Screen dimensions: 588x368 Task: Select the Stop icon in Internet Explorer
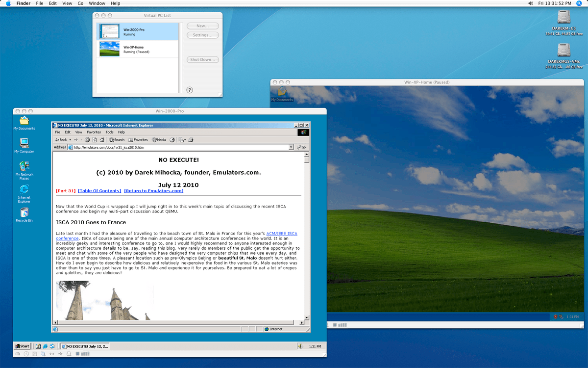click(87, 140)
